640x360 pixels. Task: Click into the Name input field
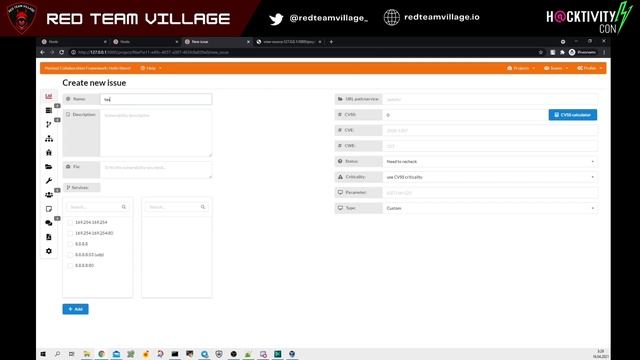[156, 99]
